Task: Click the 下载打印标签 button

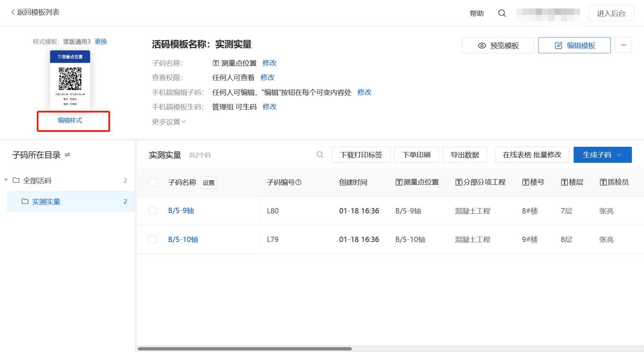Action: [361, 154]
